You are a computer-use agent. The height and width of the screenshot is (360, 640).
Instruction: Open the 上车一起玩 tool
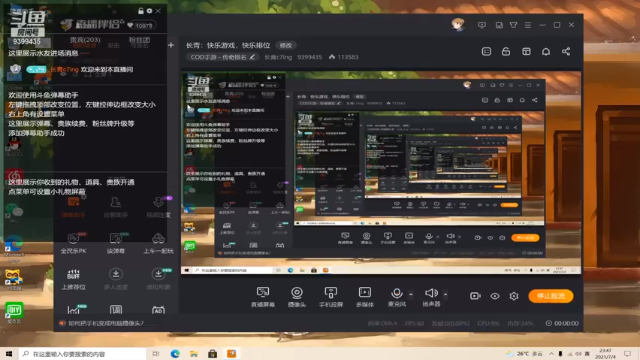[x=158, y=243]
